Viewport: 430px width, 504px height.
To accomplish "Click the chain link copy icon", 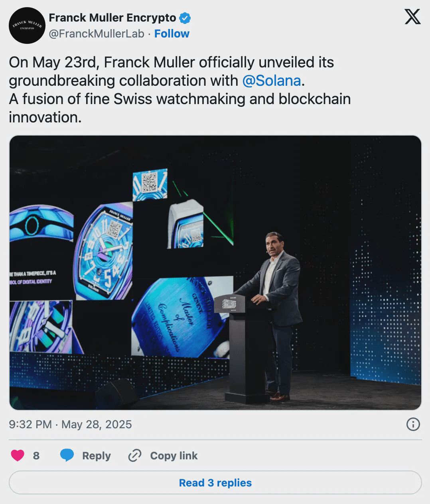I will coord(135,455).
